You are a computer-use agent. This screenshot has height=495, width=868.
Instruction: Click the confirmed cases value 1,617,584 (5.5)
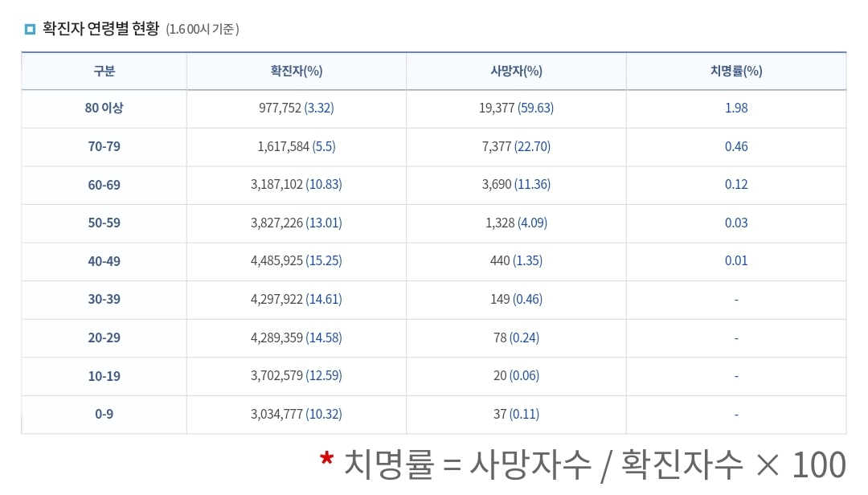[296, 147]
